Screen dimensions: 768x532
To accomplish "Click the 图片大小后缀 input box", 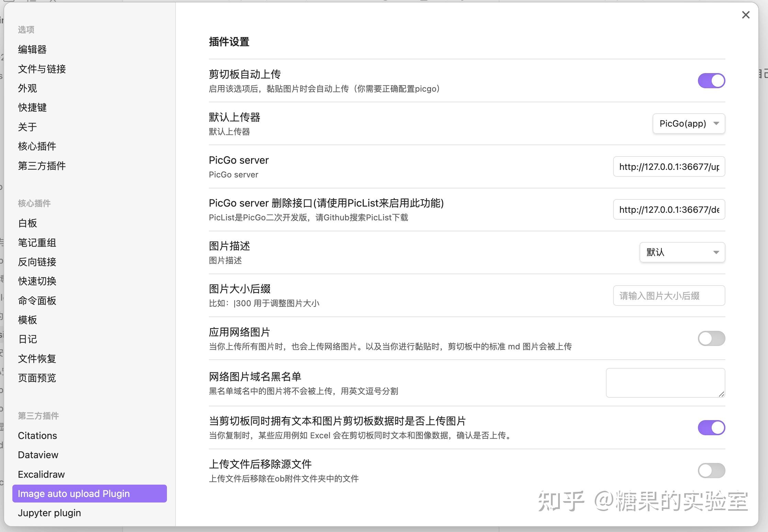I will (668, 296).
